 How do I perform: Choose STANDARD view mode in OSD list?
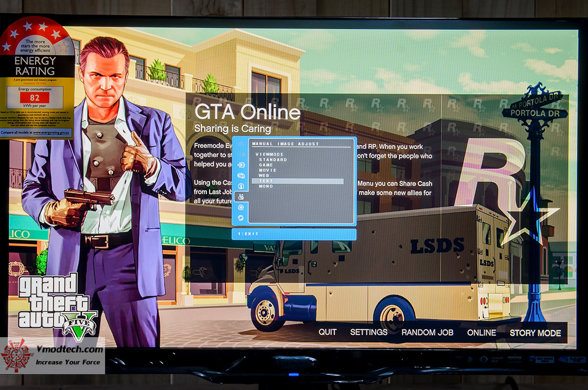tap(273, 160)
